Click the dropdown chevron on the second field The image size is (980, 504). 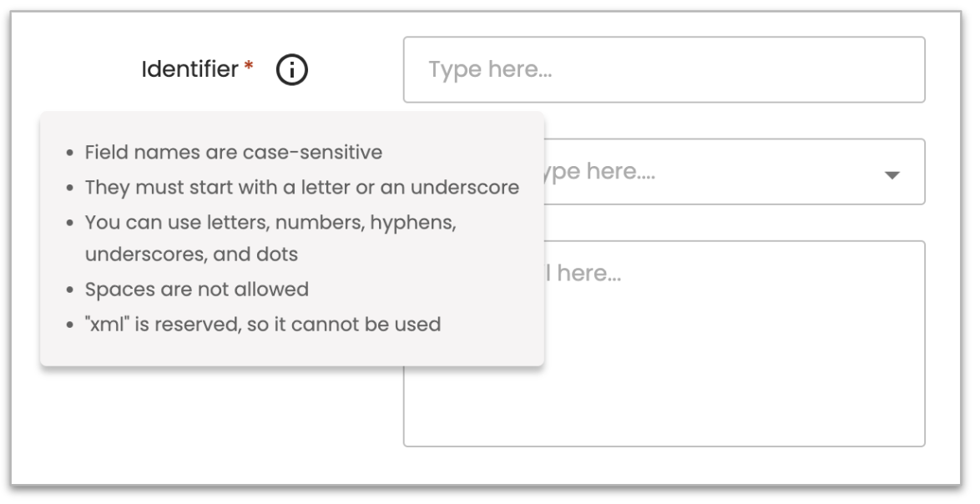pyautogui.click(x=892, y=175)
